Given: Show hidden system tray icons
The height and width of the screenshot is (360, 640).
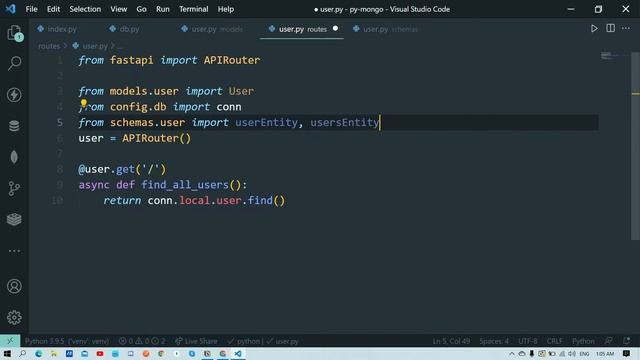Looking at the screenshot, I should pyautogui.click(x=511, y=353).
